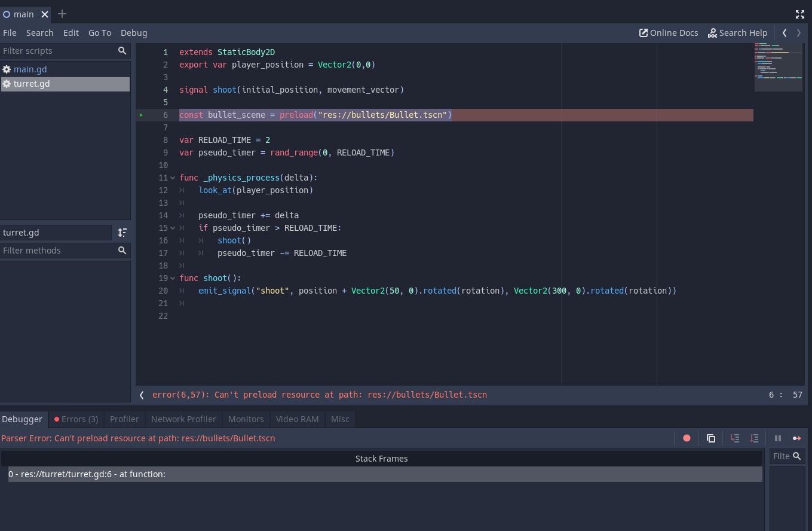Click the Filter scripts search magnifier
This screenshot has height=531, width=812.
[x=122, y=51]
